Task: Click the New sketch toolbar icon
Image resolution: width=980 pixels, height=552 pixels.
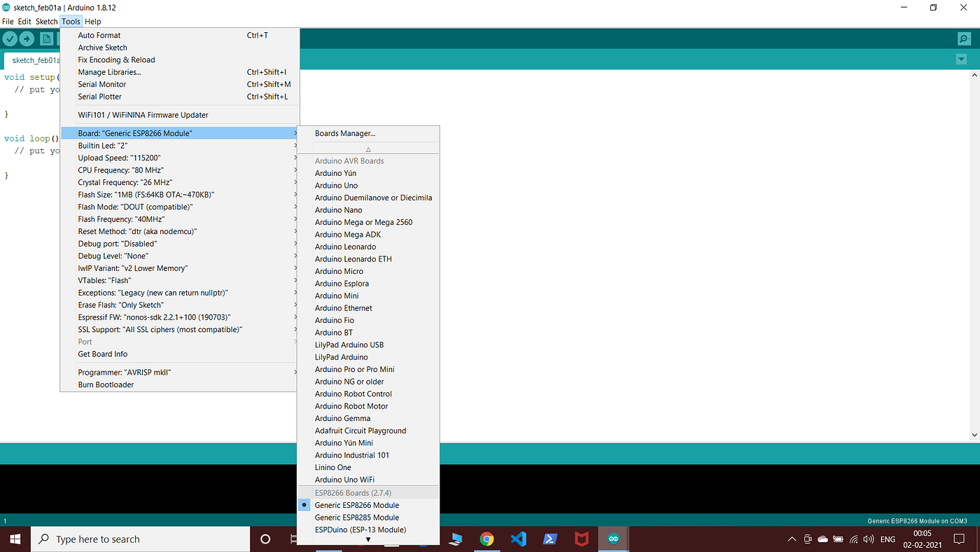Action: 46,39
